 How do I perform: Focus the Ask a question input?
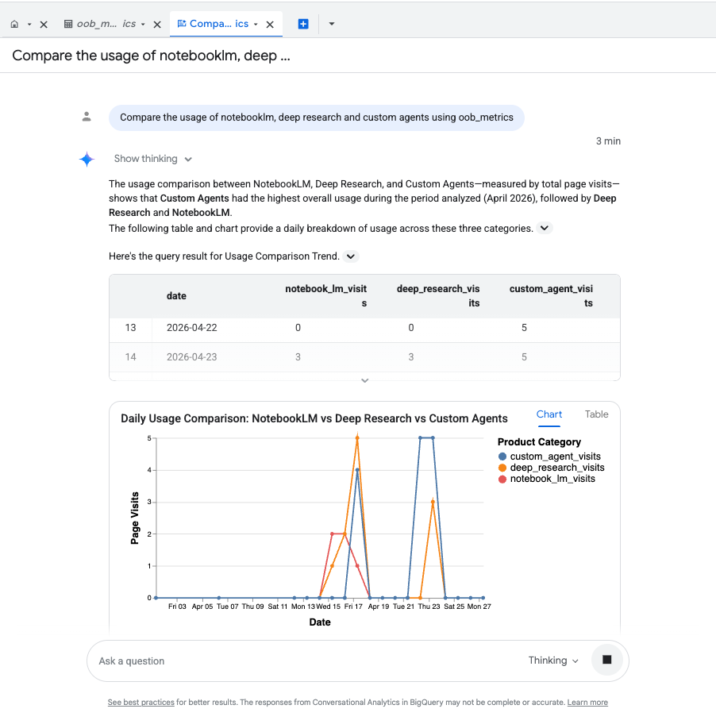pos(306,661)
